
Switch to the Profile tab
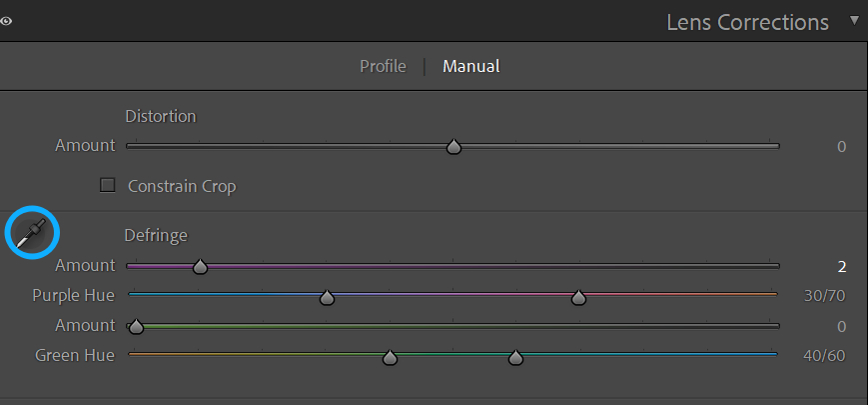(383, 66)
